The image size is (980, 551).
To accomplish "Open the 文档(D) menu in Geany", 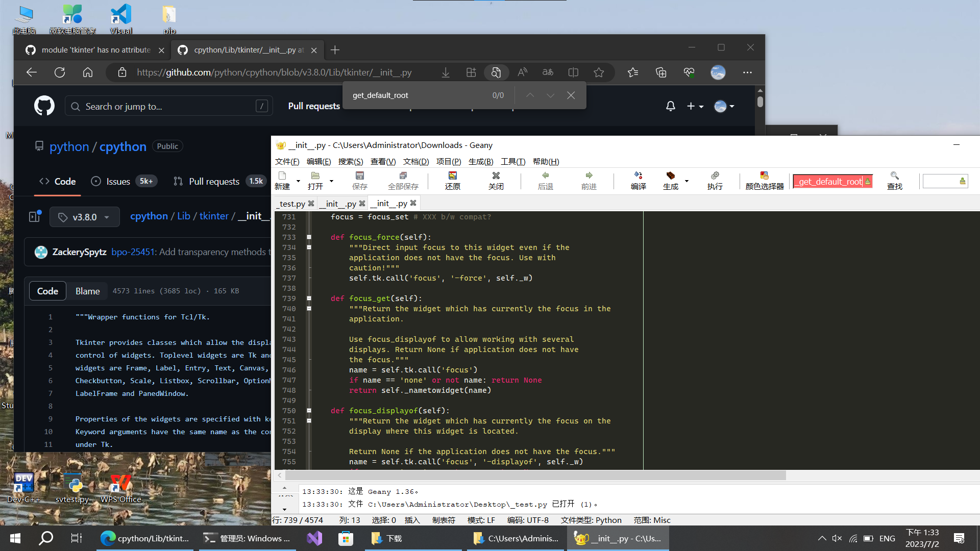I will 415,161.
